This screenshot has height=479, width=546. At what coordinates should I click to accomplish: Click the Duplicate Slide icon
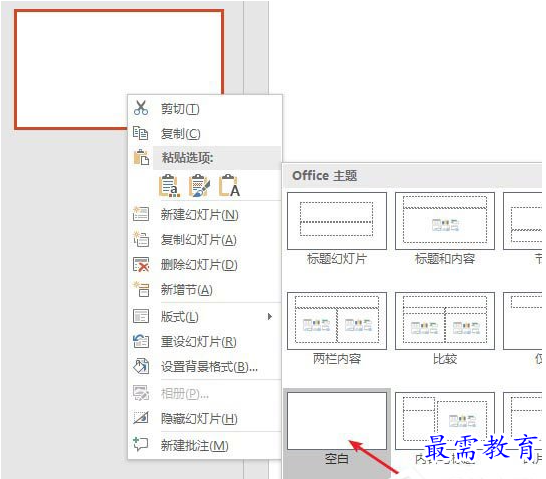pyautogui.click(x=141, y=239)
